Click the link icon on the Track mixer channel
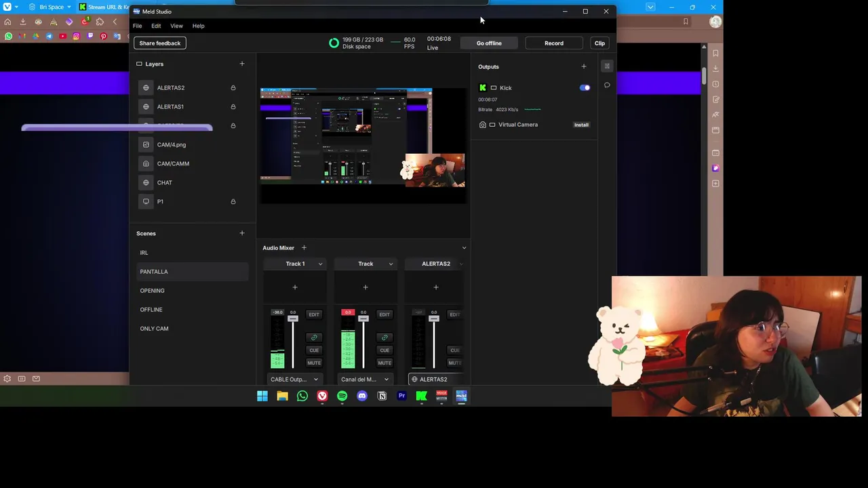Viewport: 868px width, 488px height. 384,338
